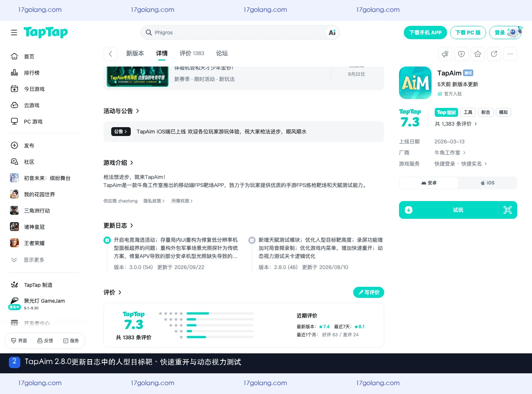This screenshot has width=532, height=394.
Task: Open 牛角工作室 developer chevron
Action: [x=464, y=153]
